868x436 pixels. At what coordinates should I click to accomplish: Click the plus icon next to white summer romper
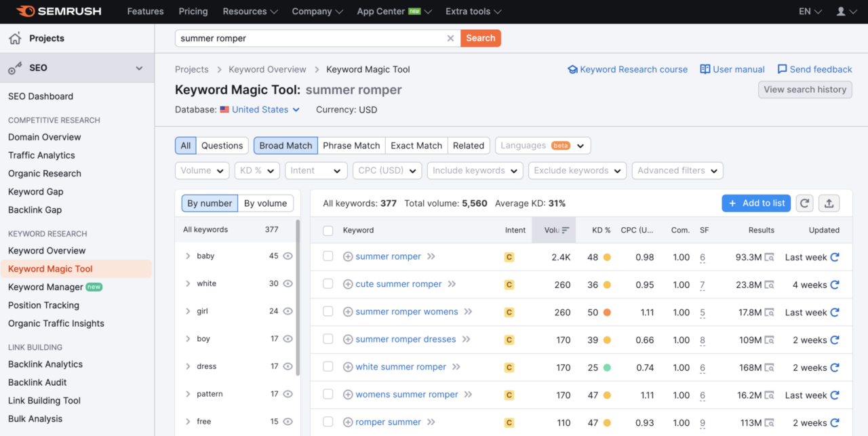coord(348,368)
